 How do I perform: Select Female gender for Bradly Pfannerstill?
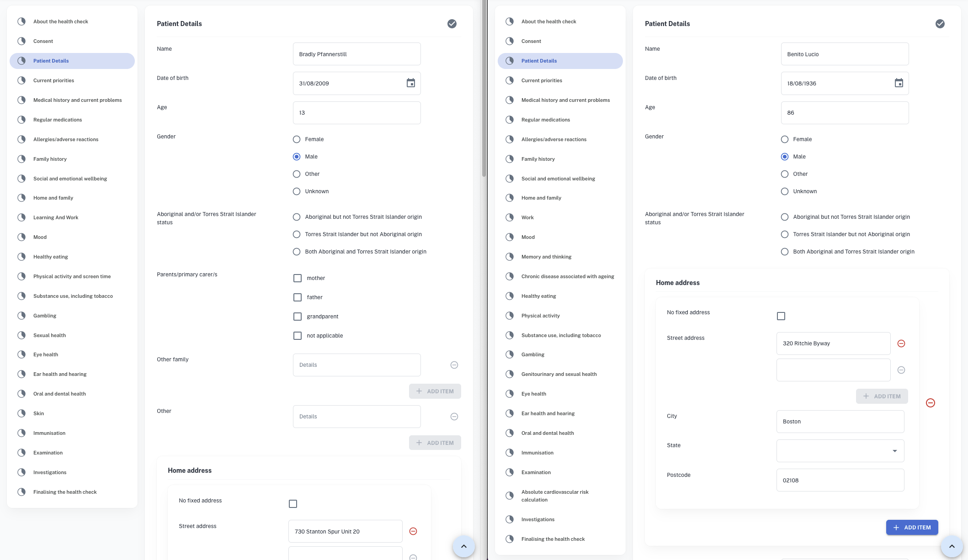297,139
